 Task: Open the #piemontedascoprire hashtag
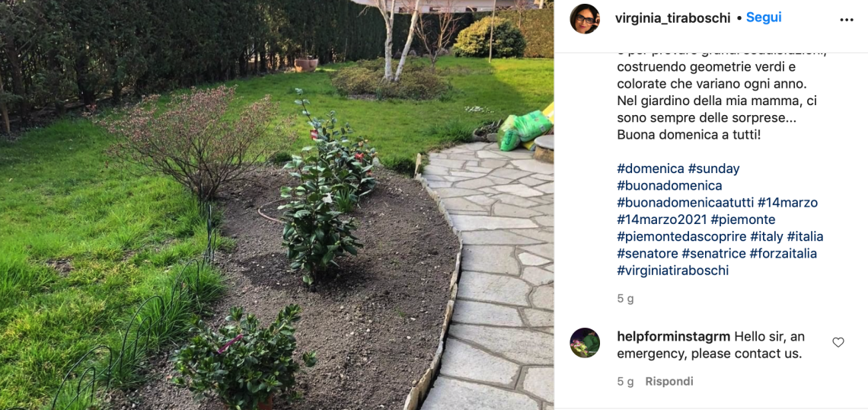coord(681,236)
